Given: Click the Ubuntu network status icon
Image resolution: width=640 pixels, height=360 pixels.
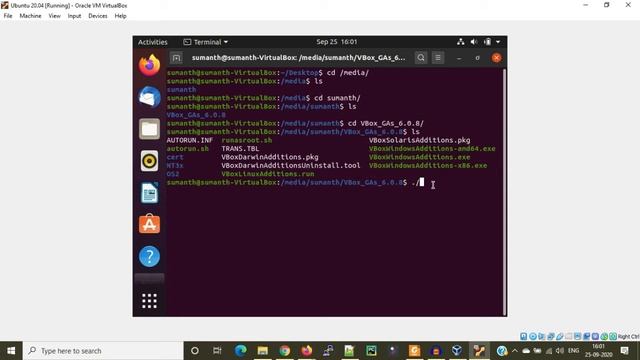Looking at the screenshot, I should (x=461, y=42).
